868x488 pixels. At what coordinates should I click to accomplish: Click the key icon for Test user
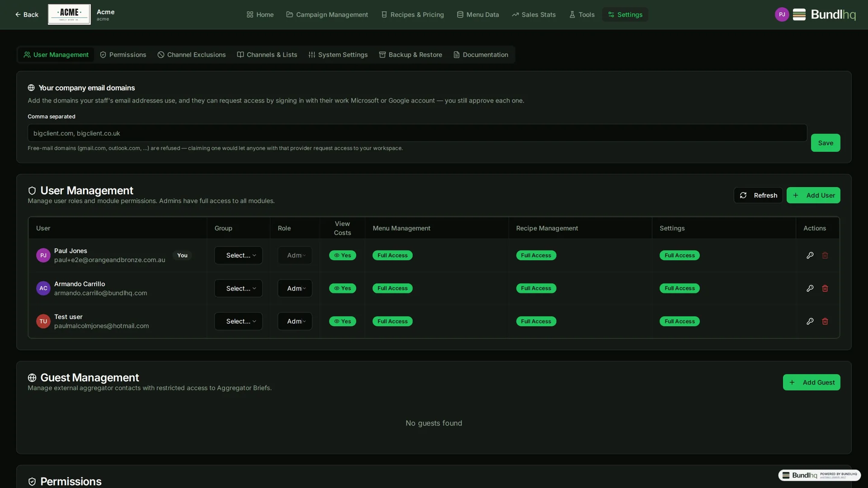[x=810, y=321]
